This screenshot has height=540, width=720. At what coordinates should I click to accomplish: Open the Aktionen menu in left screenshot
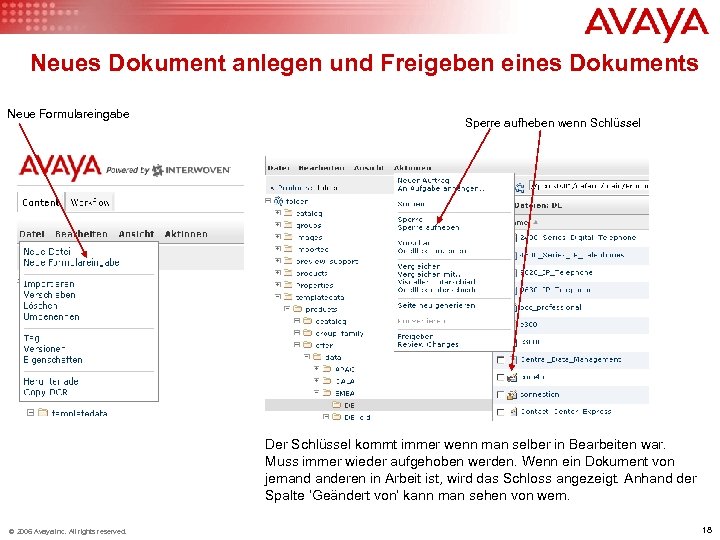(x=186, y=234)
